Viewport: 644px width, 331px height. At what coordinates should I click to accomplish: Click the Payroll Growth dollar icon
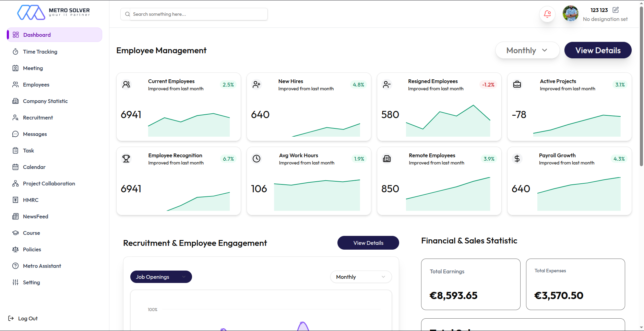click(x=517, y=159)
